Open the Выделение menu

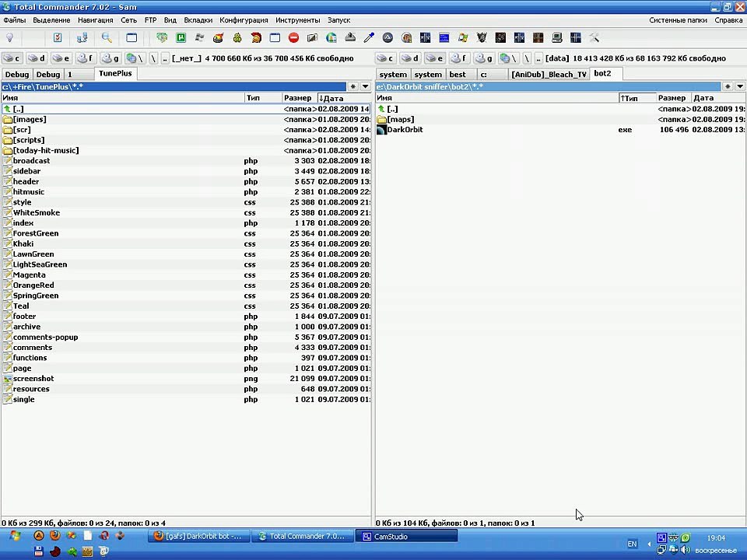pos(51,20)
